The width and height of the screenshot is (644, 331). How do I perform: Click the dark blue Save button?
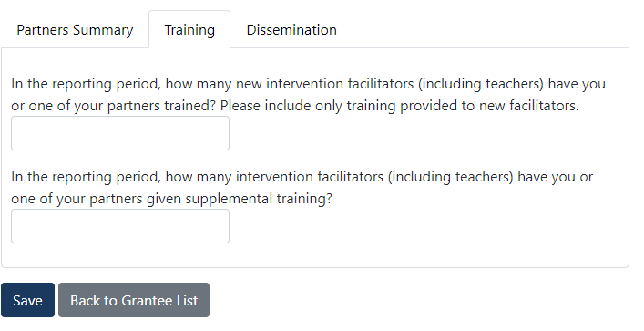click(x=27, y=300)
